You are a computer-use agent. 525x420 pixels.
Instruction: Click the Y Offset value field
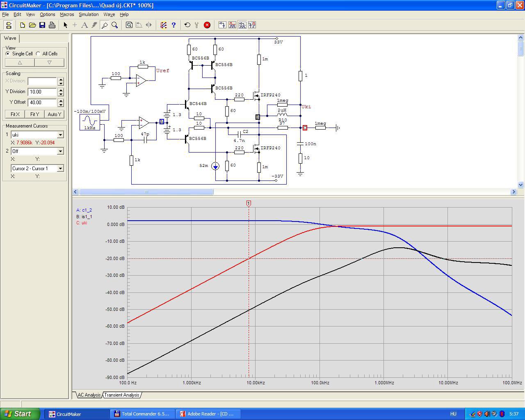[42, 103]
